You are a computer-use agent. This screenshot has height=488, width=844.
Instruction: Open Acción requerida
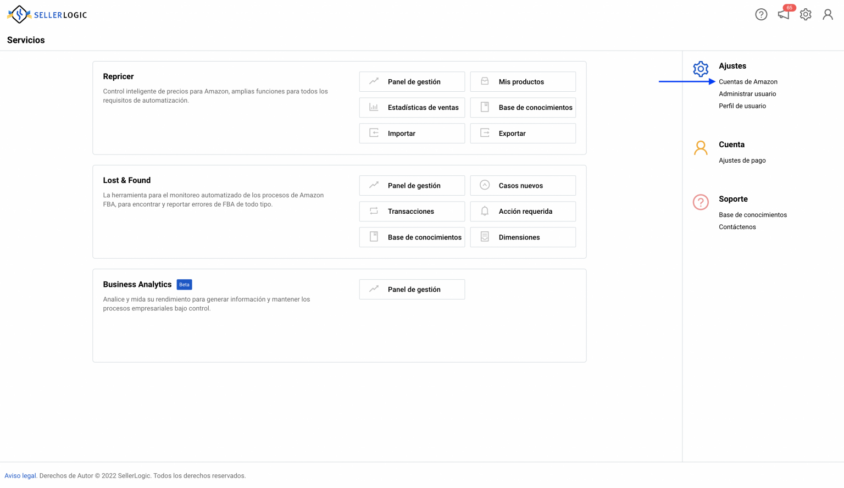pyautogui.click(x=523, y=211)
